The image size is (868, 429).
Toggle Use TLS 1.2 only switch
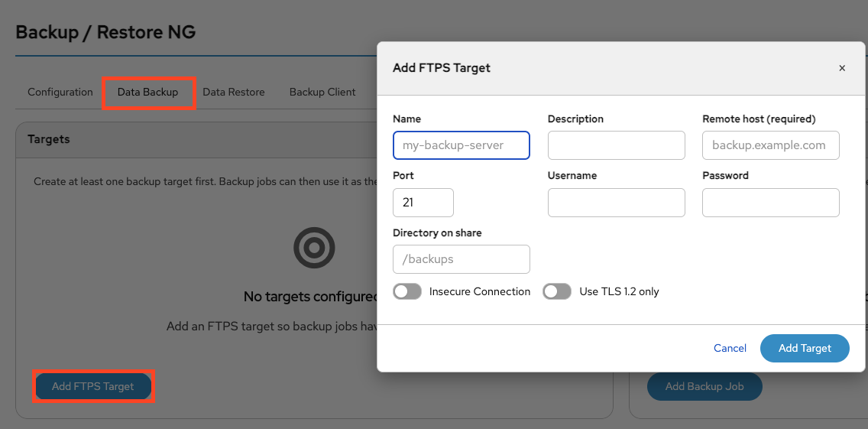[x=557, y=291]
